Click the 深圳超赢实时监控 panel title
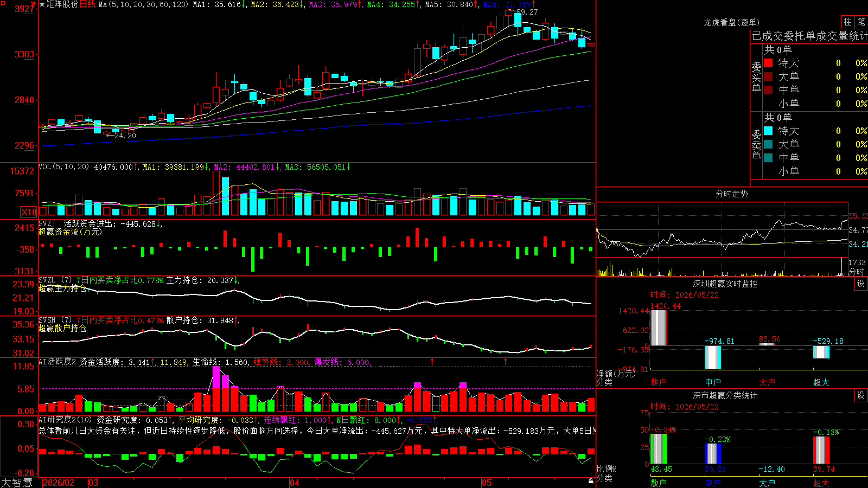 tap(725, 284)
